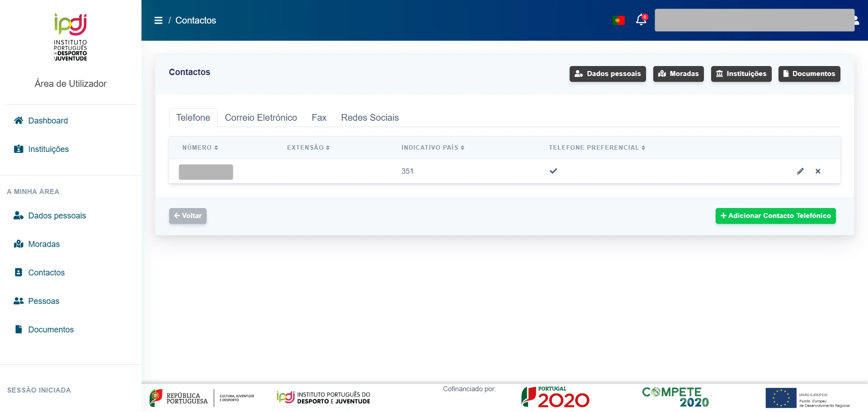Click the preferred phone checkmark
Viewport: 868px width, 412px height.
tap(553, 171)
